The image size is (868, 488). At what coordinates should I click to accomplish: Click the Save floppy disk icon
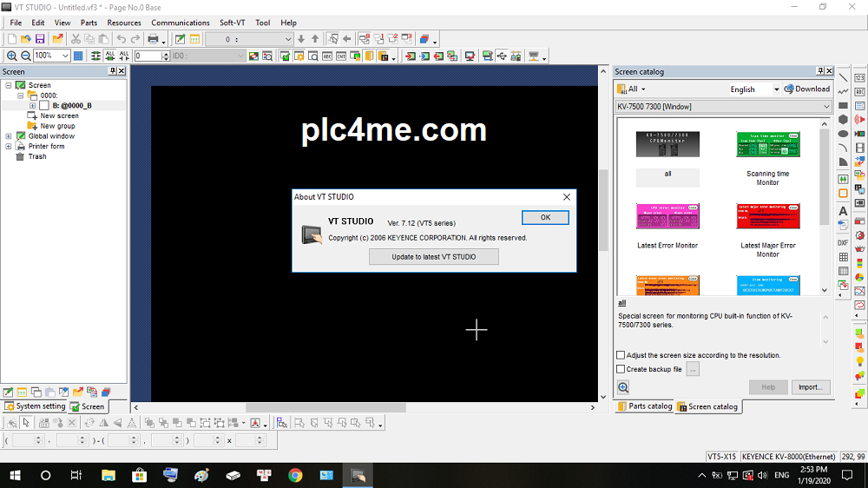tap(40, 39)
